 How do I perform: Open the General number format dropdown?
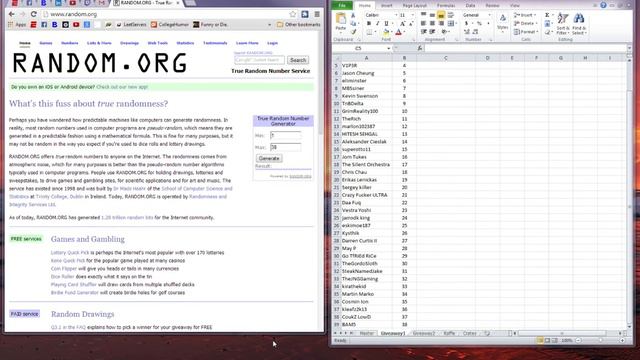pyautogui.click(x=490, y=15)
